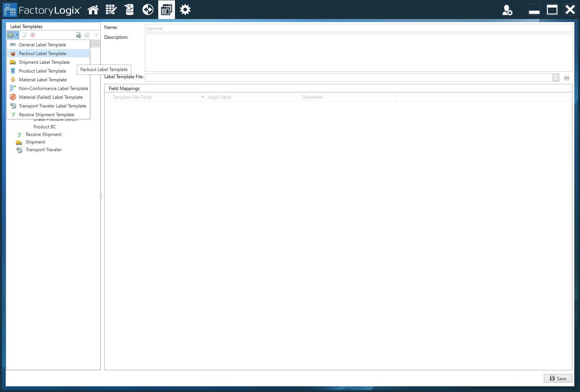
Task: Print the label template
Action: tap(566, 77)
